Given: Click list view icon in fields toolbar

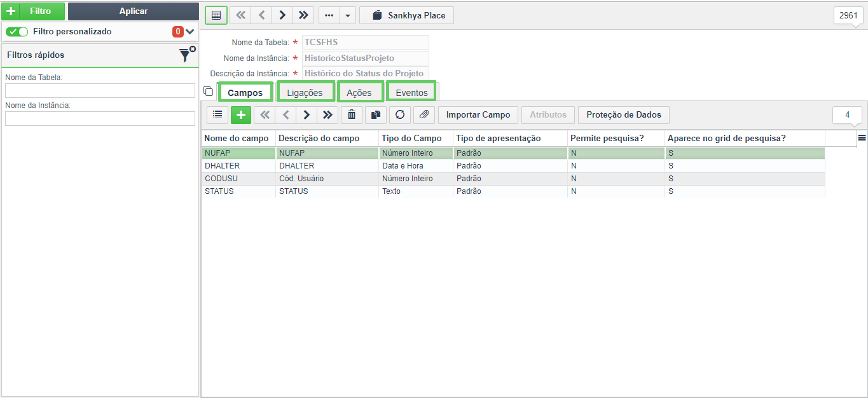Looking at the screenshot, I should click(x=217, y=114).
